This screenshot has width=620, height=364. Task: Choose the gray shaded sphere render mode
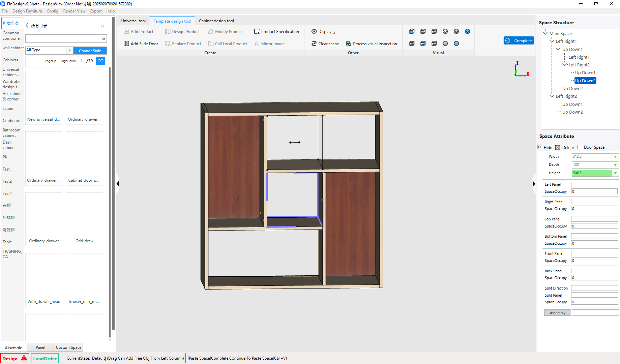pos(456,31)
